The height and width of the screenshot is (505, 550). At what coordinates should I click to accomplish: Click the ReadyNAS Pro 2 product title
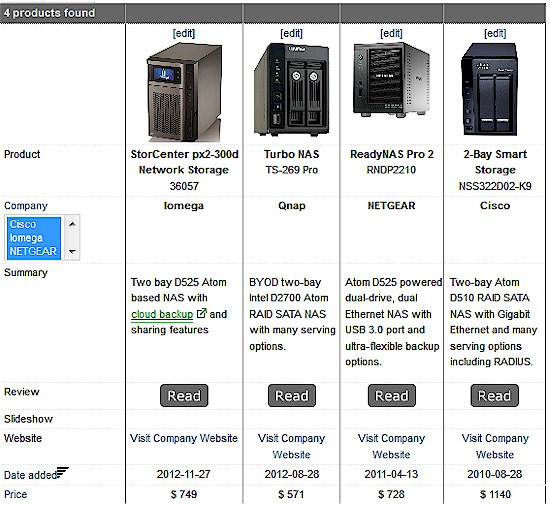(392, 154)
